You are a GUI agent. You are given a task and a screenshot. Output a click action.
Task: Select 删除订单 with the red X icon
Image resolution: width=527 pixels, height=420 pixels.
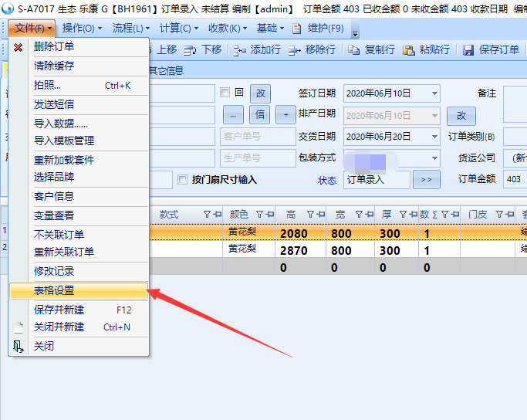(x=19, y=47)
